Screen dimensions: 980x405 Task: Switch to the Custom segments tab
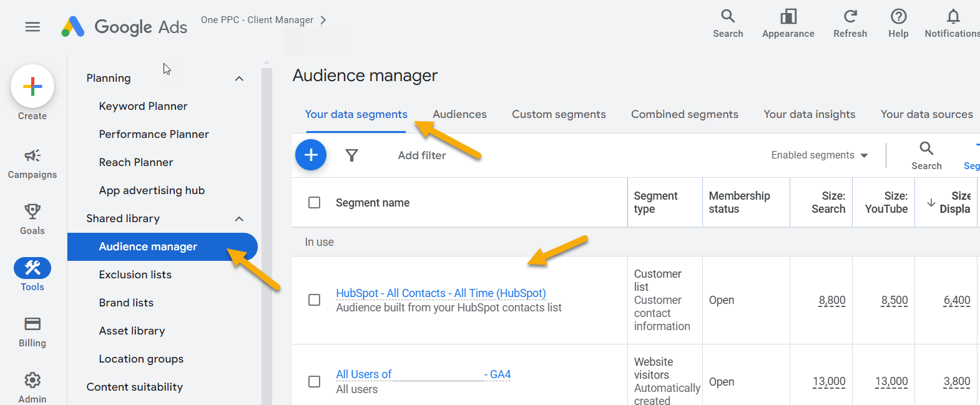coord(559,114)
